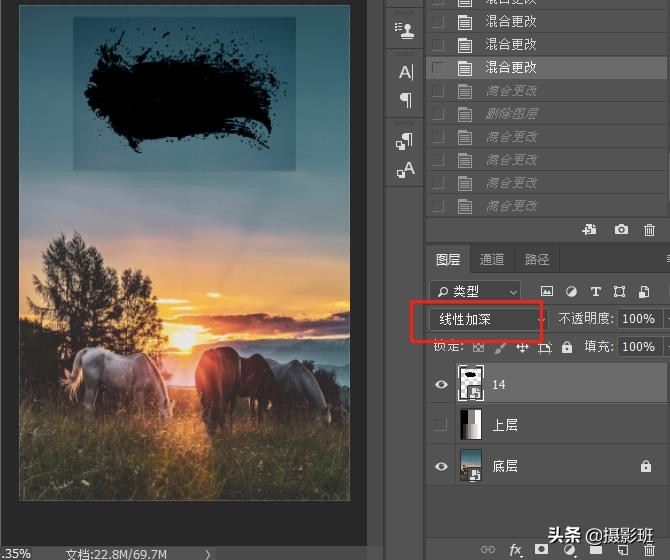
Task: Hide the 底层 layer with eye icon
Action: 441,466
